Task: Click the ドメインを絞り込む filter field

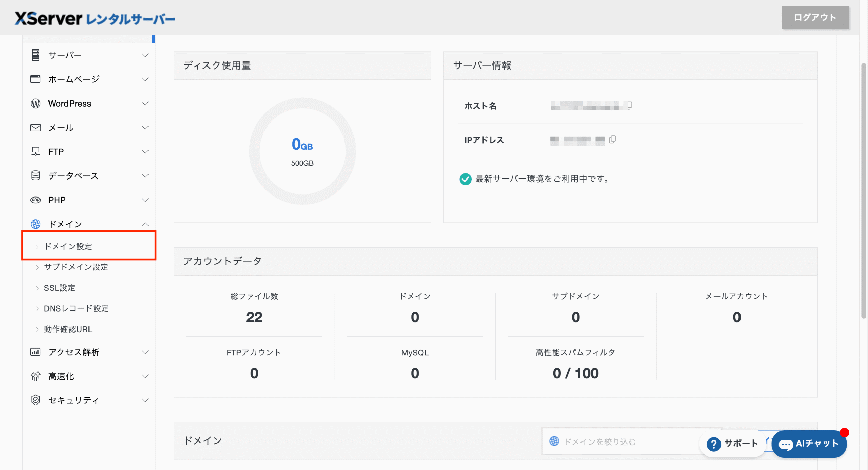Action: pyautogui.click(x=631, y=441)
